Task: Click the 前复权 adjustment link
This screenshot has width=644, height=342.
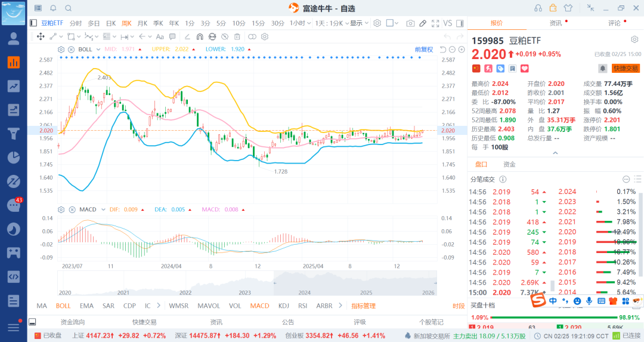Action: click(x=424, y=50)
